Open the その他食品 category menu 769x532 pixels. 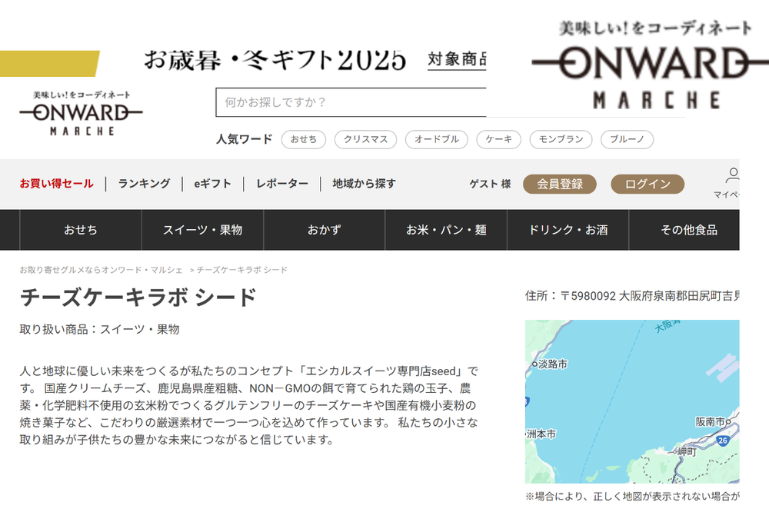684,230
